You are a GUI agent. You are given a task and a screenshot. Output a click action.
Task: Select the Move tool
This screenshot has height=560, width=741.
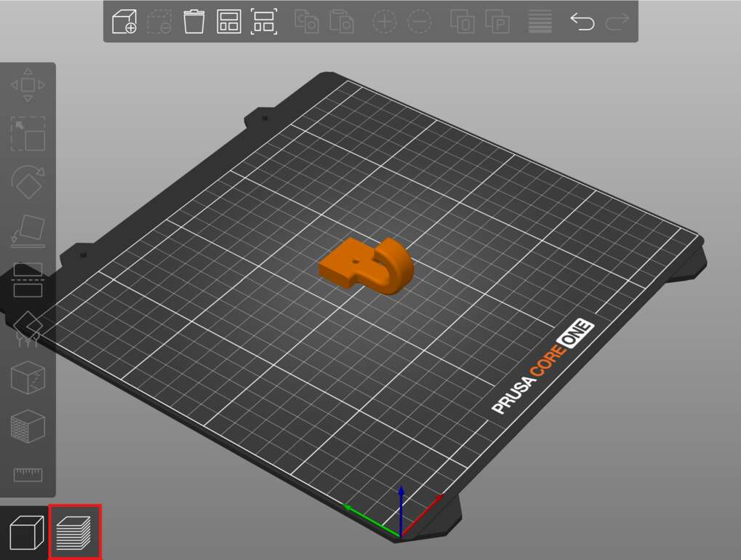pos(28,85)
